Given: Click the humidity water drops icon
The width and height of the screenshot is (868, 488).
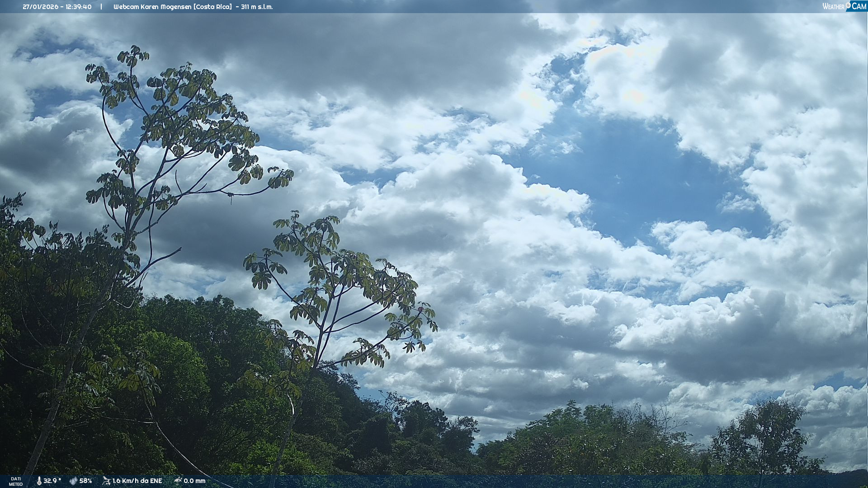Looking at the screenshot, I should coord(73,481).
